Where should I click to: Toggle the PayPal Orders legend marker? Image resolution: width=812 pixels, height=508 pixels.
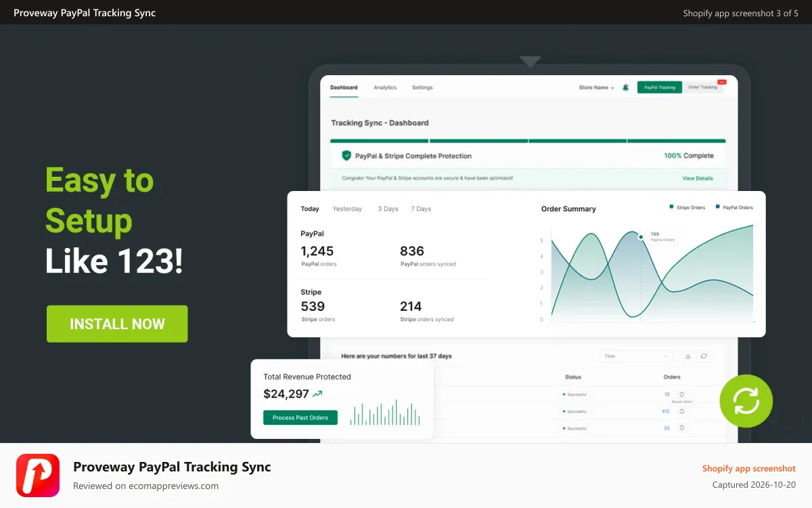pos(717,207)
